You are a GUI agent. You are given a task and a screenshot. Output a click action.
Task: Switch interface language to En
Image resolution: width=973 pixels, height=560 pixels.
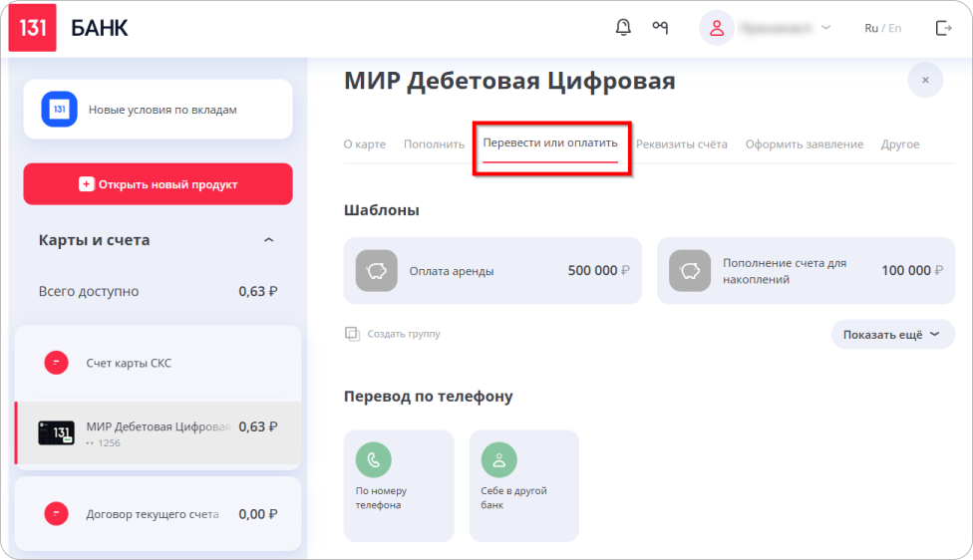pos(894,28)
